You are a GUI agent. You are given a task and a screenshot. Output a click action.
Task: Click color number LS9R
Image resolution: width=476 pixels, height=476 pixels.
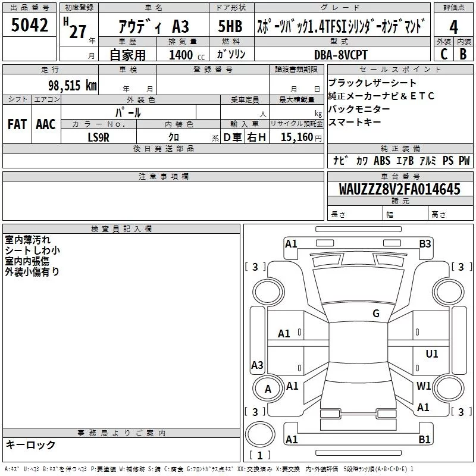click(x=98, y=137)
